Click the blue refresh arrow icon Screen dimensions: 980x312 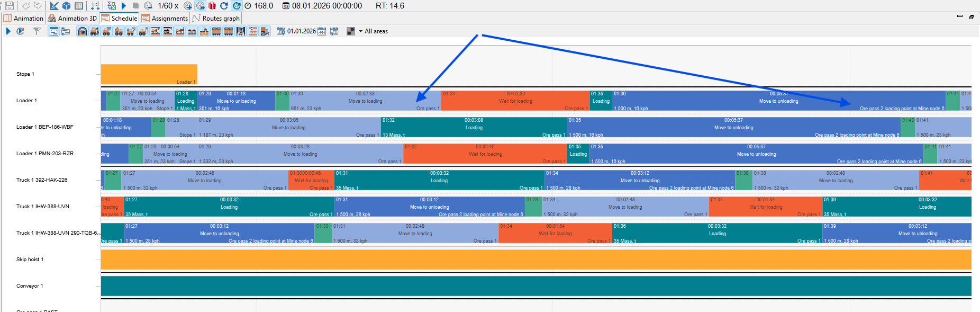click(224, 6)
